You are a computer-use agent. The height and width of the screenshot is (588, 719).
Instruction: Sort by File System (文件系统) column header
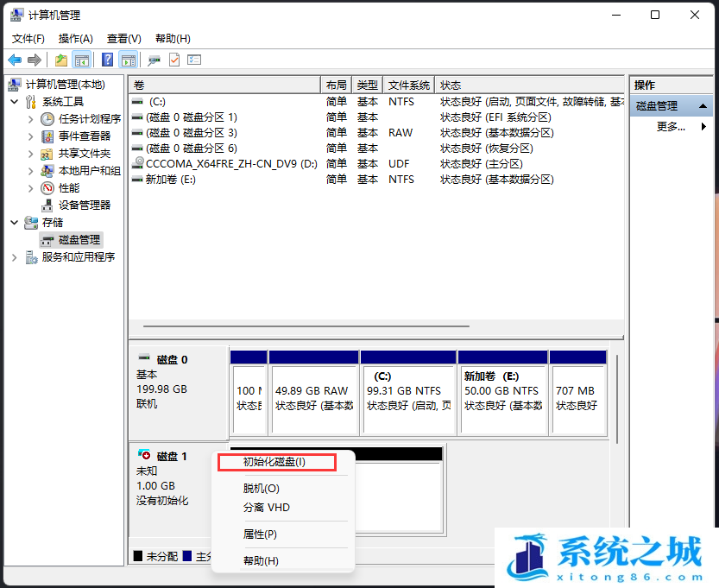pyautogui.click(x=408, y=85)
